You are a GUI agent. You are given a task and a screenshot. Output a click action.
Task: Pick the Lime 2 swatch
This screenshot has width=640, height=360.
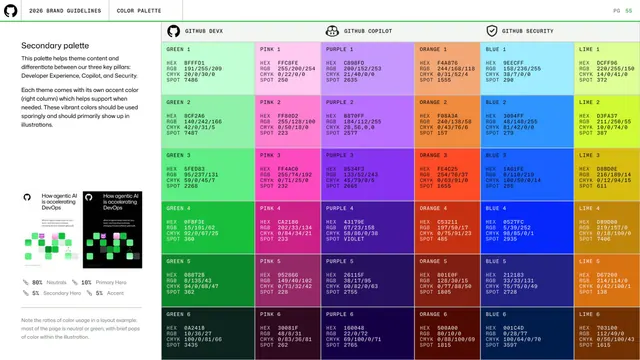click(607, 121)
